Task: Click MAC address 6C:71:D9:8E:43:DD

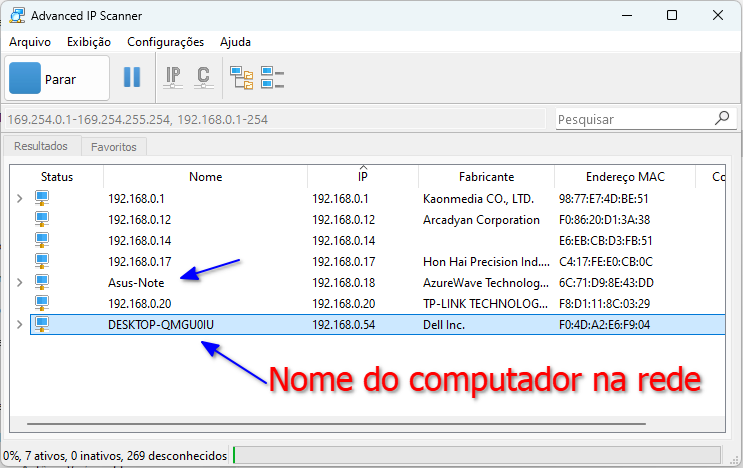Action: [x=606, y=283]
